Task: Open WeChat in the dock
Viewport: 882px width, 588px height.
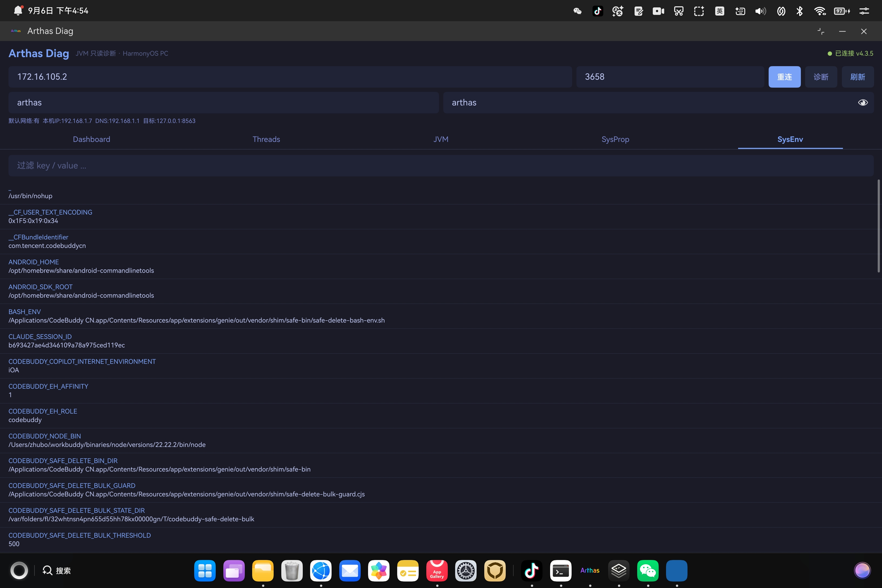Action: (x=648, y=570)
